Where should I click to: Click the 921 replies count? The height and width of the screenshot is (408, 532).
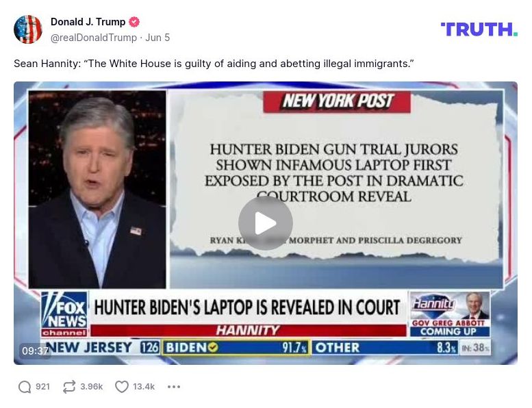(x=42, y=387)
